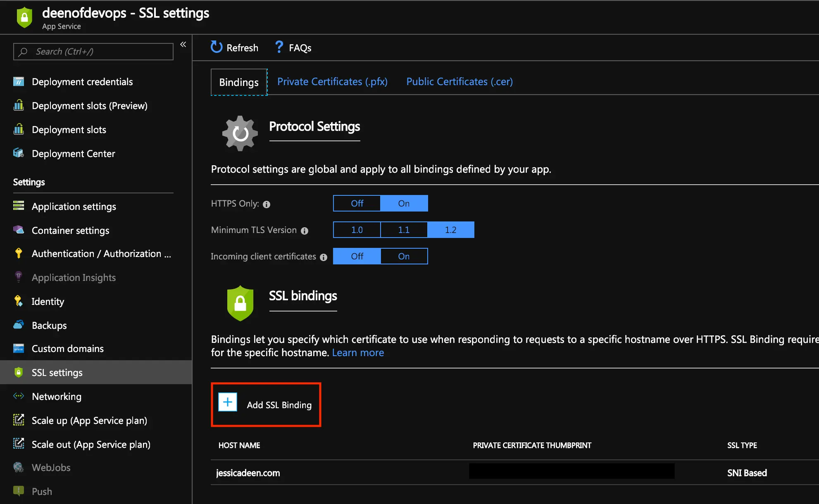Image resolution: width=819 pixels, height=504 pixels.
Task: Click the Deployment Center sidebar icon
Action: [x=19, y=153]
